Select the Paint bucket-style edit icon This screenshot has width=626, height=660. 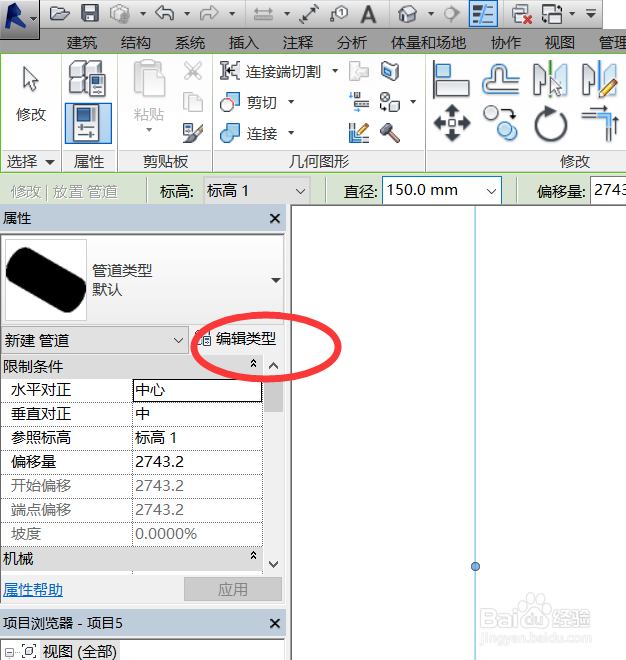[359, 133]
